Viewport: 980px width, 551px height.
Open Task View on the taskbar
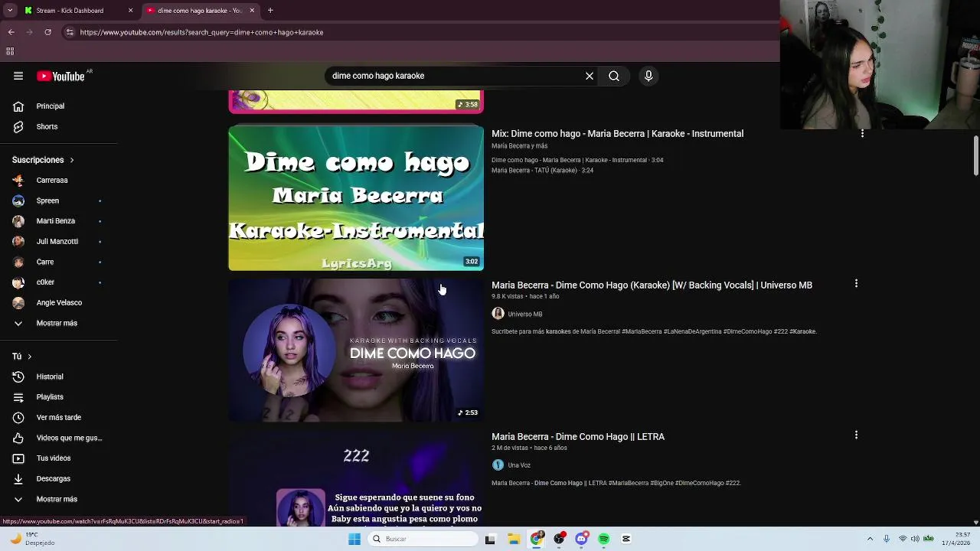[x=490, y=539]
